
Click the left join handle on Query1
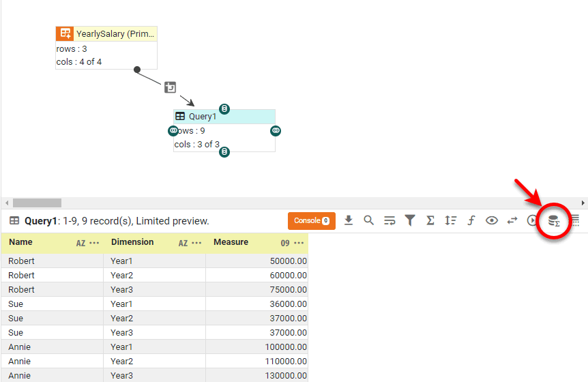click(173, 131)
